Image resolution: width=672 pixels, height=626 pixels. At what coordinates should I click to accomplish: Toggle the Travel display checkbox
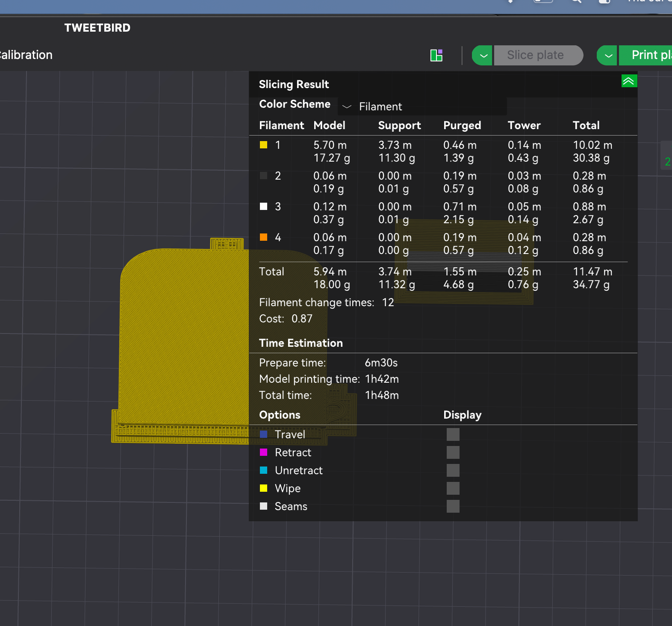point(453,434)
